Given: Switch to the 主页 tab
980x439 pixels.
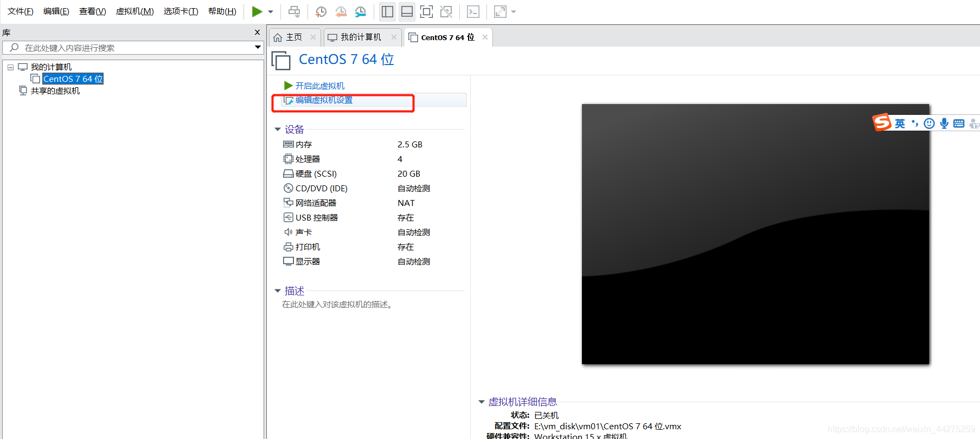Looking at the screenshot, I should 294,37.
